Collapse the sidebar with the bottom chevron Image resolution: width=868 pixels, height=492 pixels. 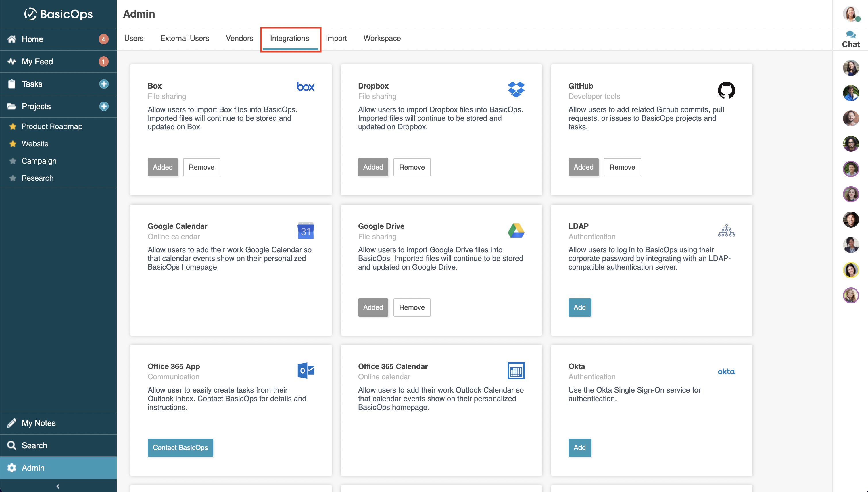(58, 486)
